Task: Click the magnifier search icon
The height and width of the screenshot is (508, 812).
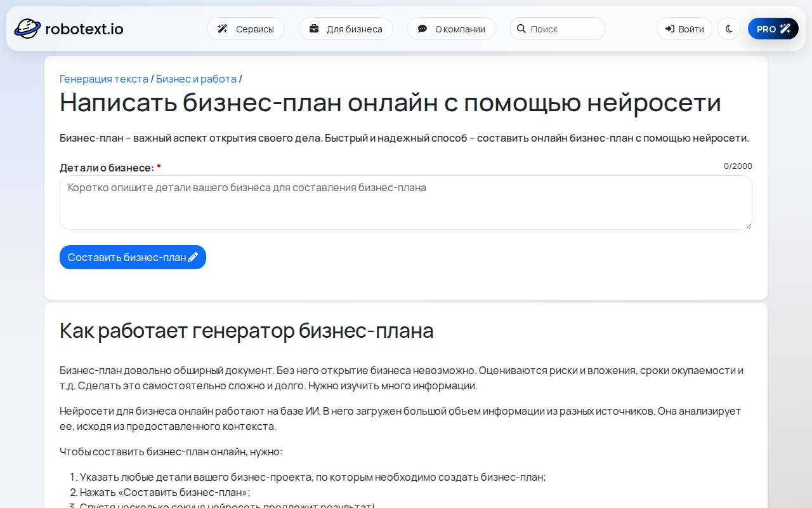Action: 521,29
